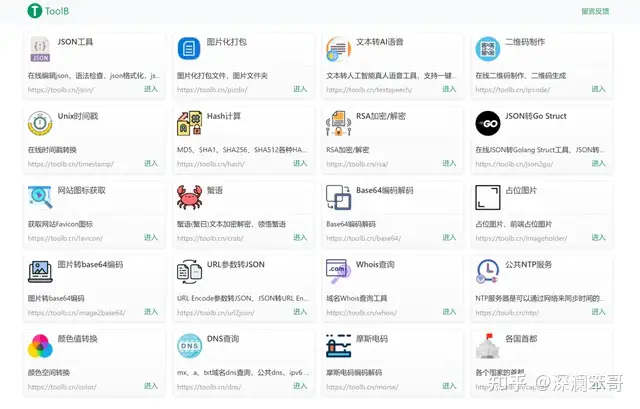Click the 二维码制作 QR code icon
640x409 pixels.
pos(488,49)
